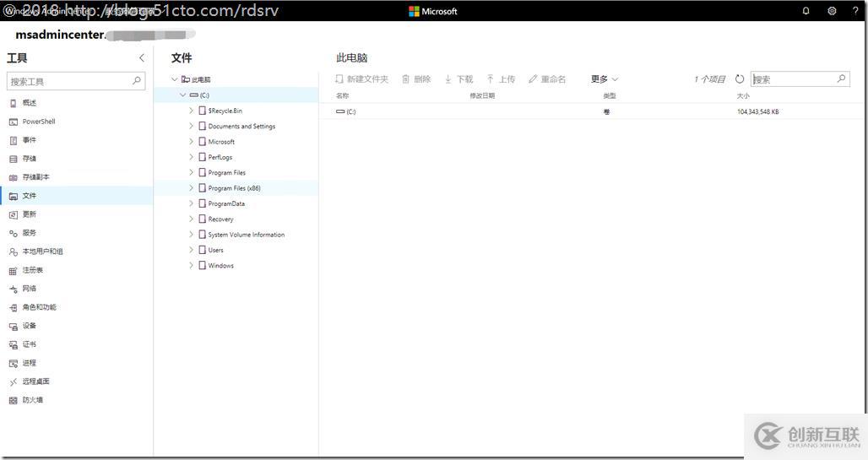
Task: Expand the Microsoft folder node
Action: 192,142
